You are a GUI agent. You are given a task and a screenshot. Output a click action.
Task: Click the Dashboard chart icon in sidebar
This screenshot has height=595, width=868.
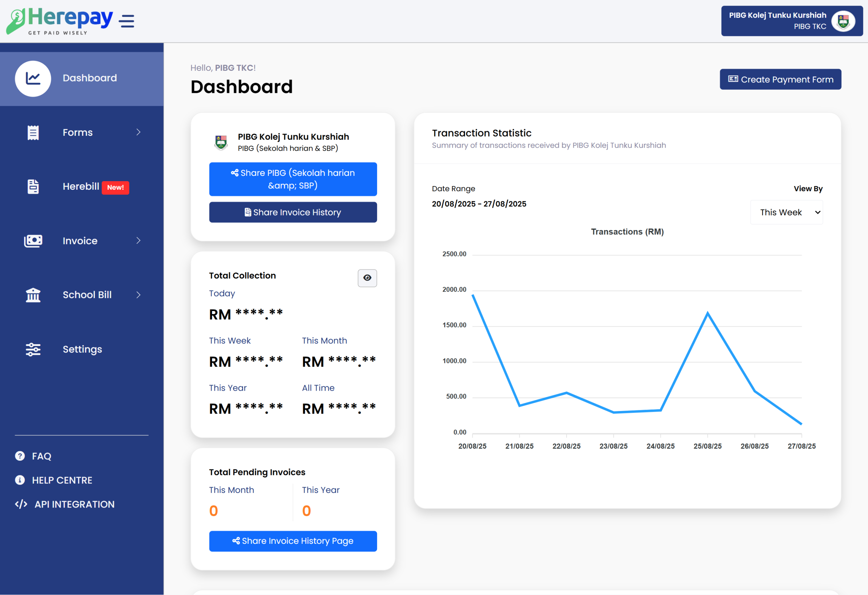33,78
